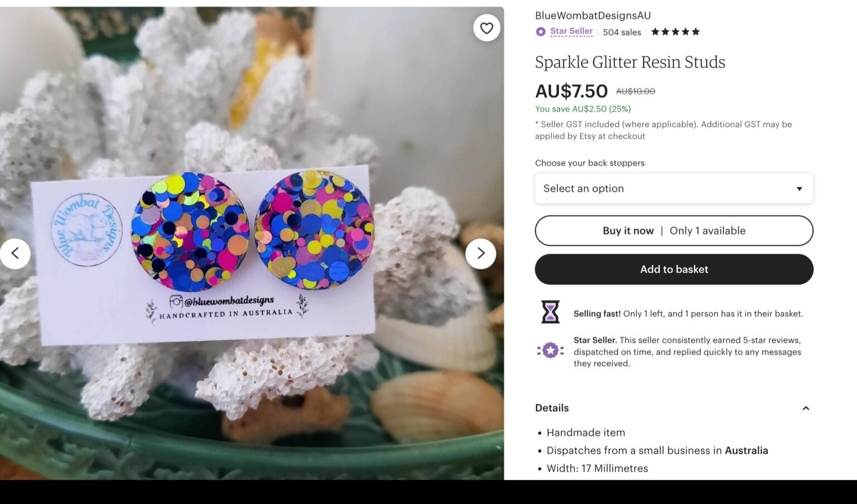Collapse the Details section
The image size is (857, 504).
[x=806, y=408]
